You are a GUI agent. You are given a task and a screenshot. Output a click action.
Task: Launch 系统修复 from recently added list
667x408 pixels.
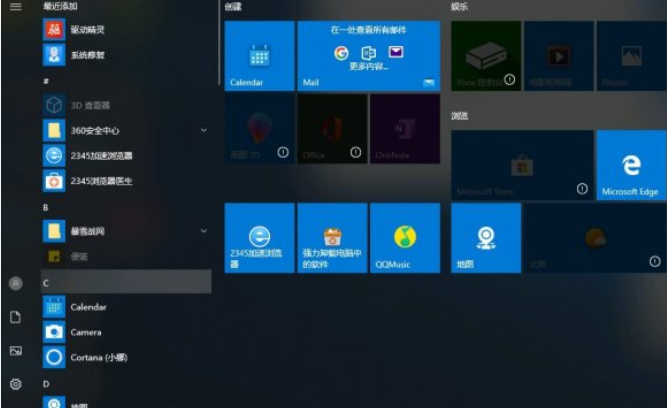point(126,55)
